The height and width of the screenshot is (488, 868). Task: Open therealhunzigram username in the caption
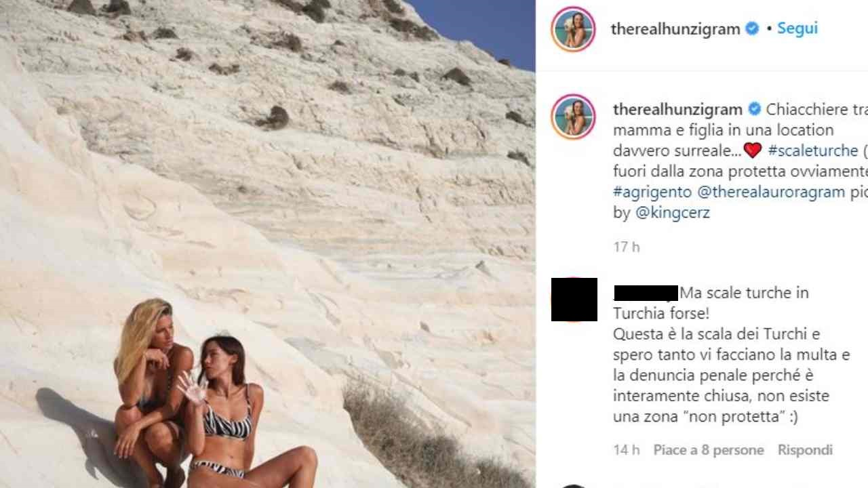click(x=677, y=109)
